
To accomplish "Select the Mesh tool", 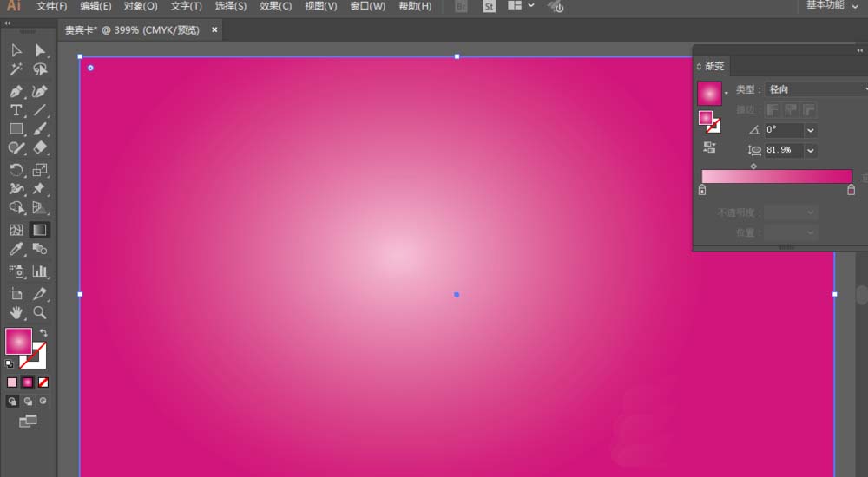I will 16,230.
